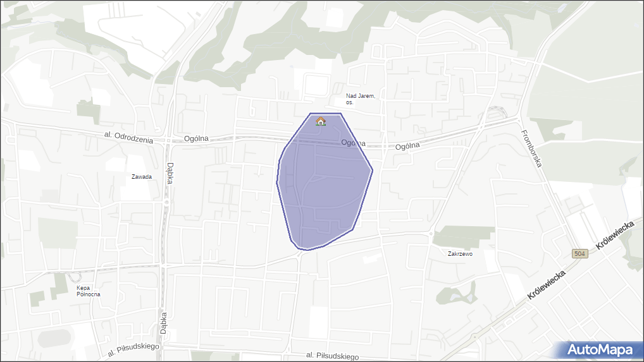
Task: Select the Zawada district label
Action: tap(141, 177)
